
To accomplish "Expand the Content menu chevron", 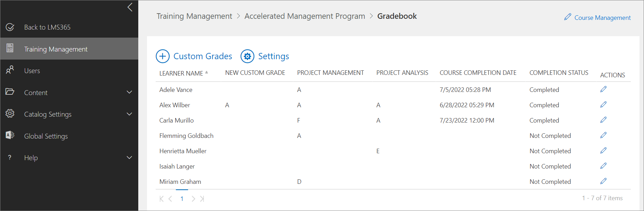I will [x=129, y=92].
